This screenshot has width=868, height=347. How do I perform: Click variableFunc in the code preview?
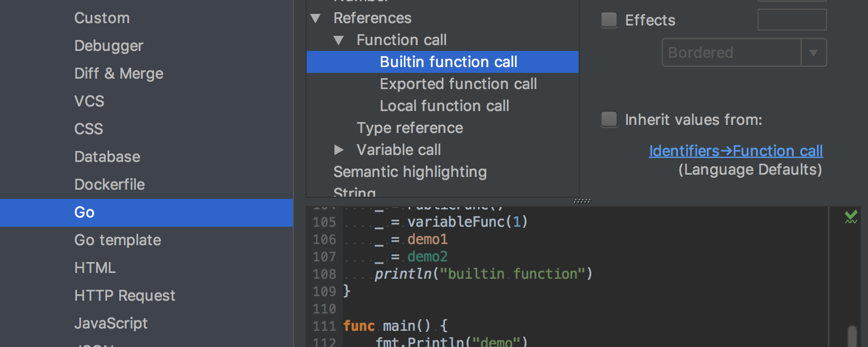pos(457,222)
